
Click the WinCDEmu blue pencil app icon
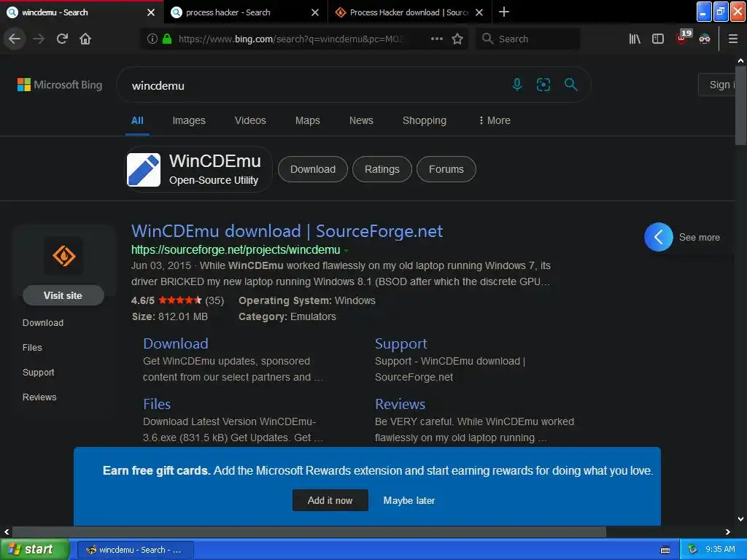[x=144, y=169]
